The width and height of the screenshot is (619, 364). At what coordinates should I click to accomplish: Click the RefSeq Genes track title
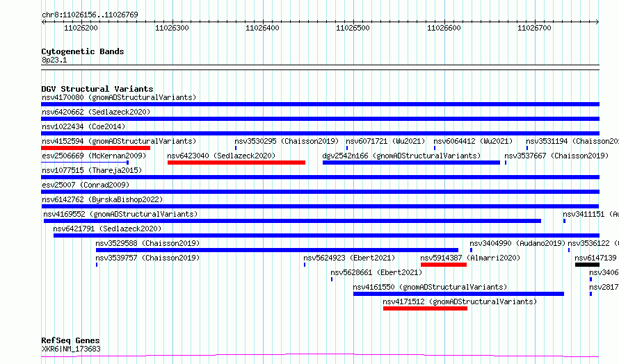tap(71, 340)
